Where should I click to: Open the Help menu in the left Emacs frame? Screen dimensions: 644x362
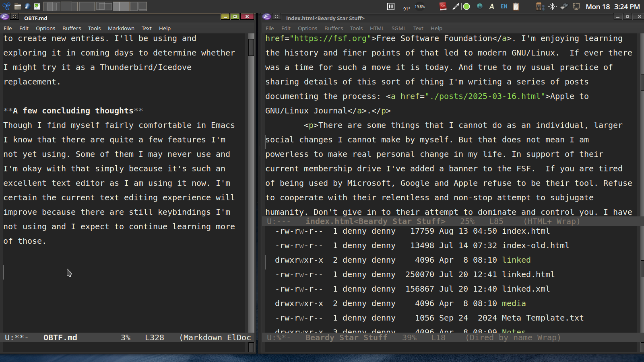point(165,28)
